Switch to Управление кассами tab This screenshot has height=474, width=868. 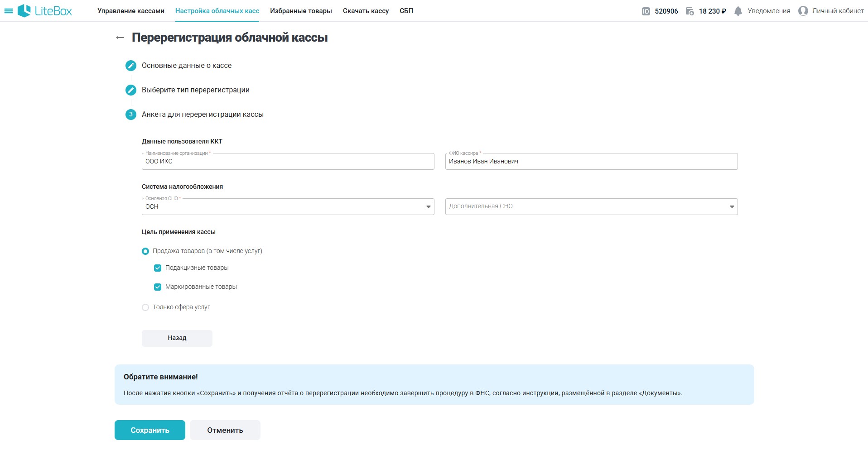pyautogui.click(x=130, y=11)
